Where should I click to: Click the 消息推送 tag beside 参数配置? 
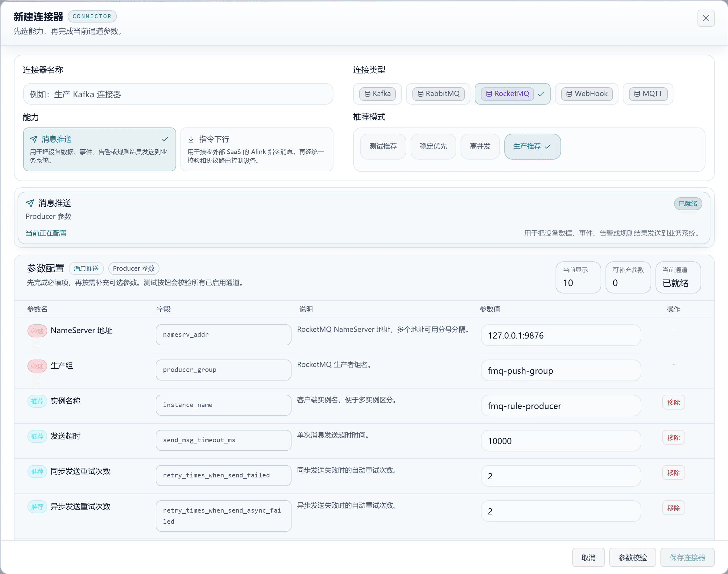[x=86, y=268]
